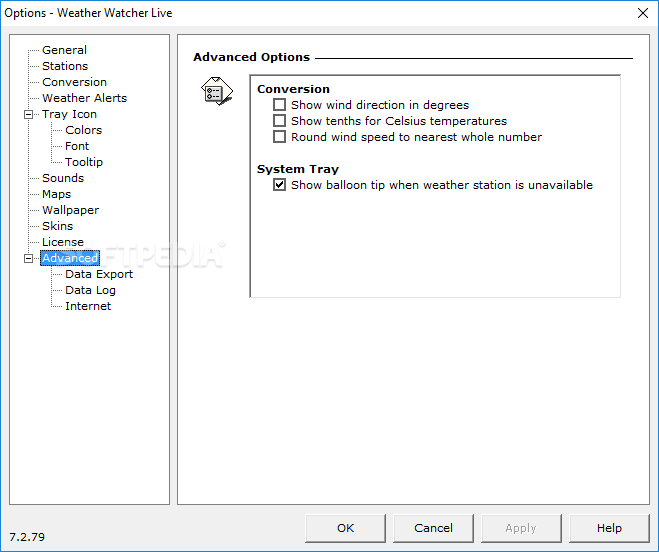659x552 pixels.
Task: Collapse the Tray Icon tree node
Action: [x=28, y=114]
